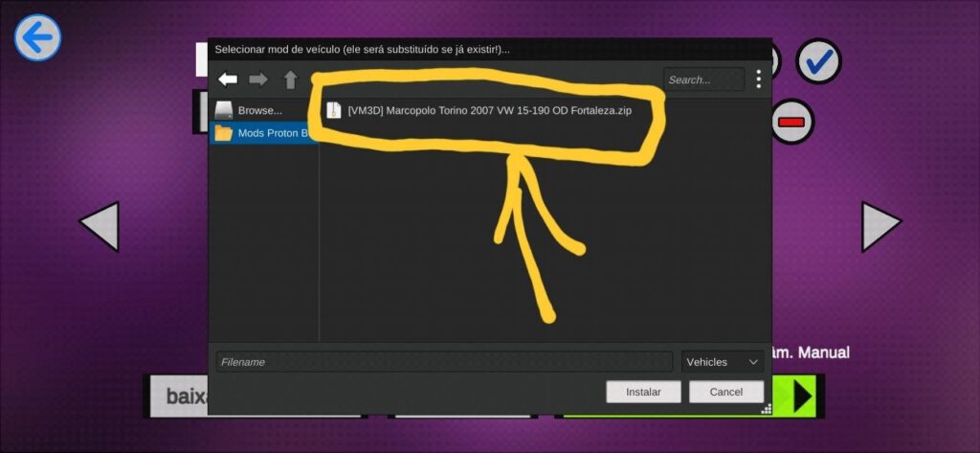980x453 pixels.
Task: Click the Search field in file browser
Action: click(x=703, y=79)
